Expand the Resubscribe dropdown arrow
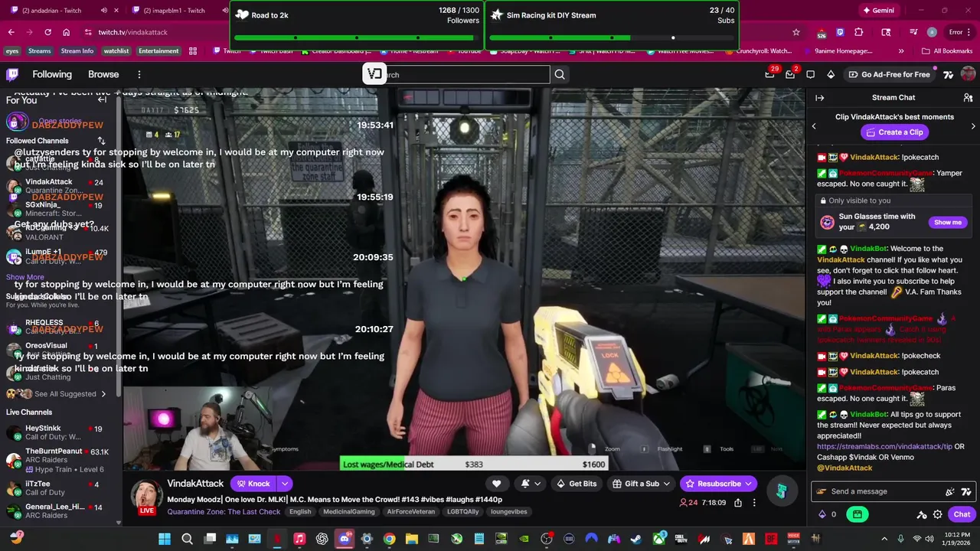Viewport: 980px width, 551px height. (749, 484)
